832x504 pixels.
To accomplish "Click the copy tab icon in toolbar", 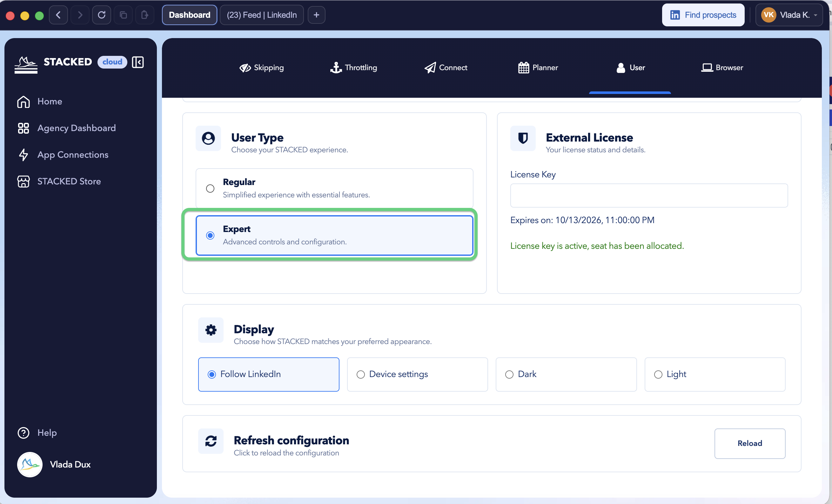I will click(123, 15).
